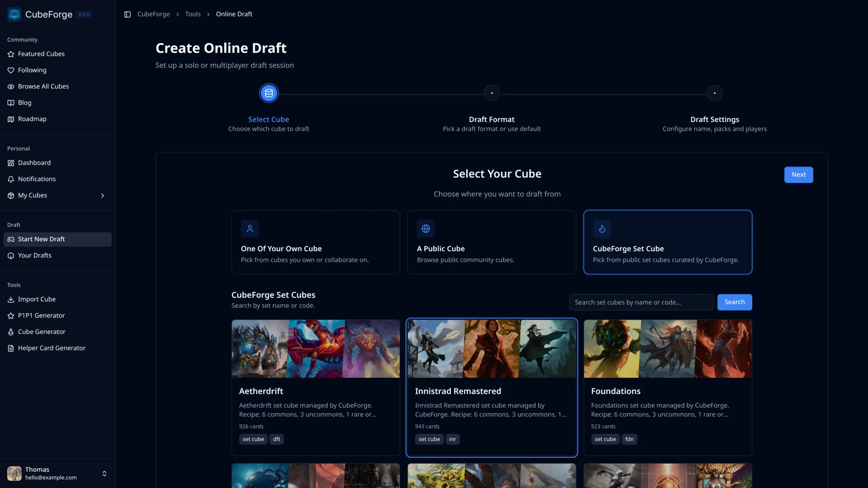Focus the set cubes search field
Image resolution: width=868 pixels, height=488 pixels.
pos(641,302)
